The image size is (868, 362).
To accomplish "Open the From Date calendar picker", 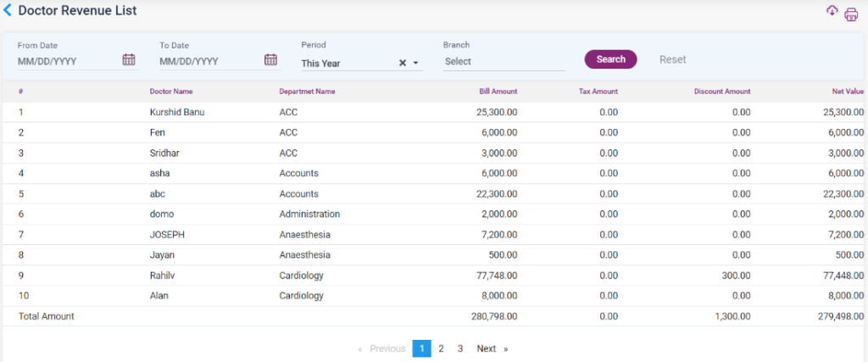I will pyautogui.click(x=129, y=60).
